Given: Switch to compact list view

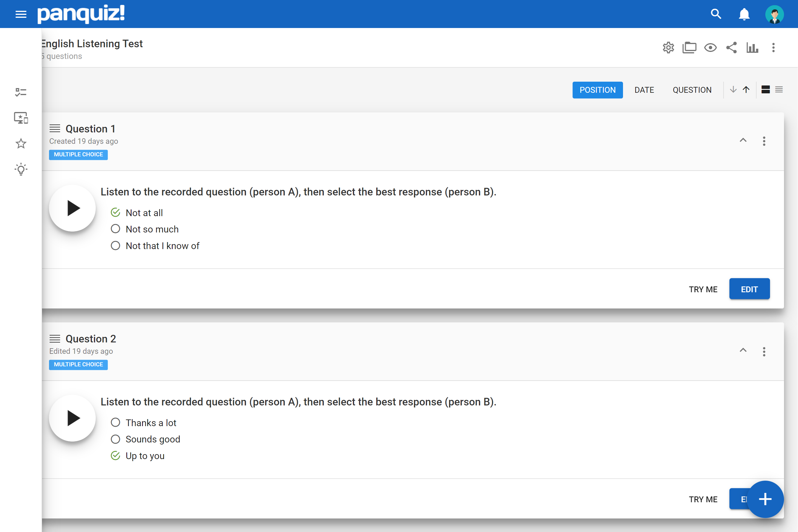Looking at the screenshot, I should tap(779, 90).
